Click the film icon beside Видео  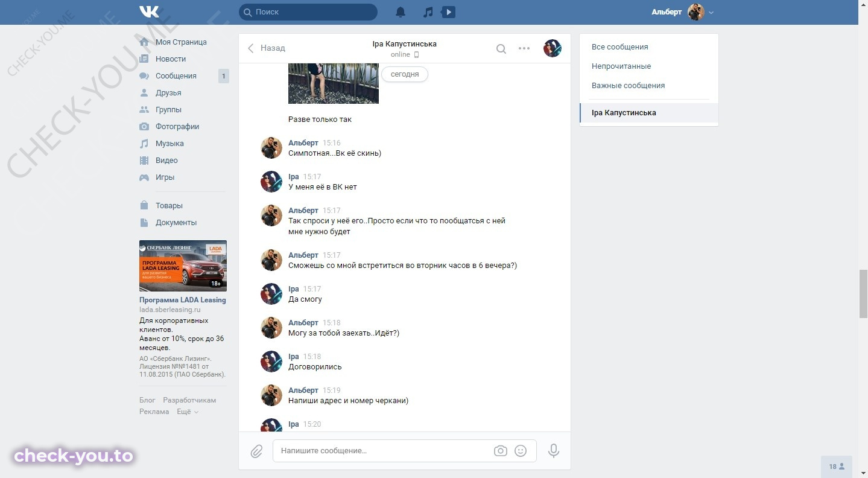tap(144, 161)
